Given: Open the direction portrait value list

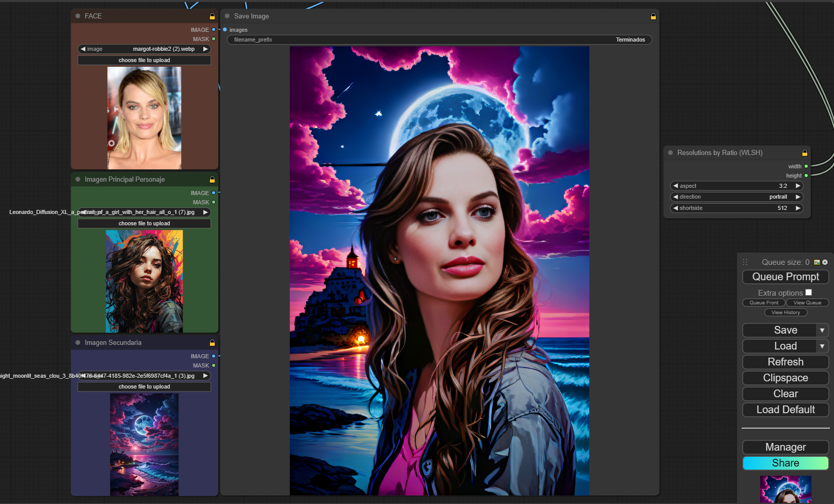Looking at the screenshot, I should pyautogui.click(x=737, y=197).
